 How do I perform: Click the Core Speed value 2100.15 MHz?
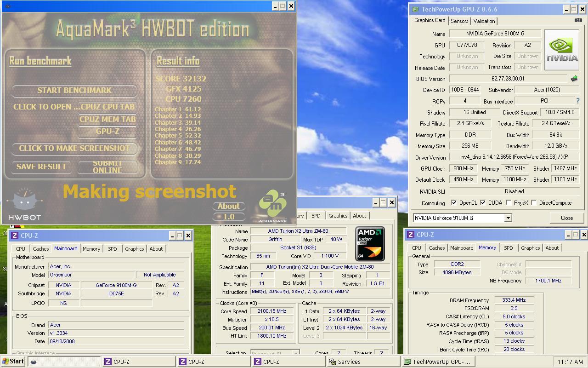point(273,311)
